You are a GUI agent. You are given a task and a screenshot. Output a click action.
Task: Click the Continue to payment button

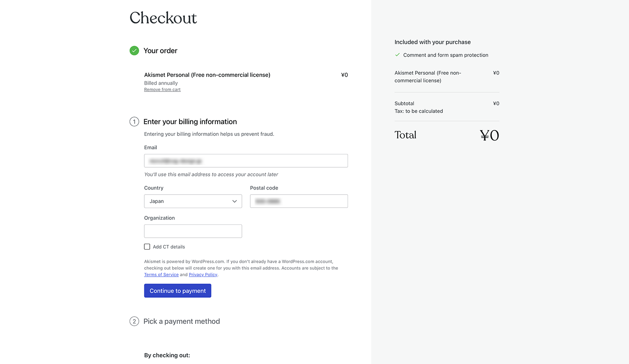[177, 291]
